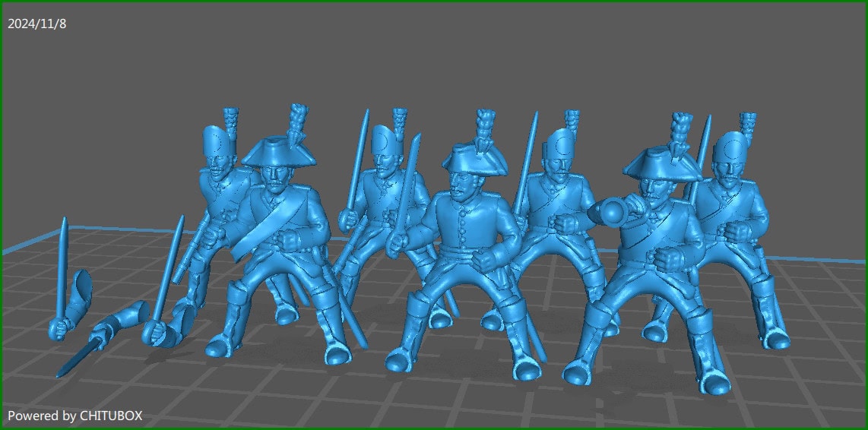Click the button row on center soldier's coat
Screen dimensions: 868x430
(x=464, y=228)
